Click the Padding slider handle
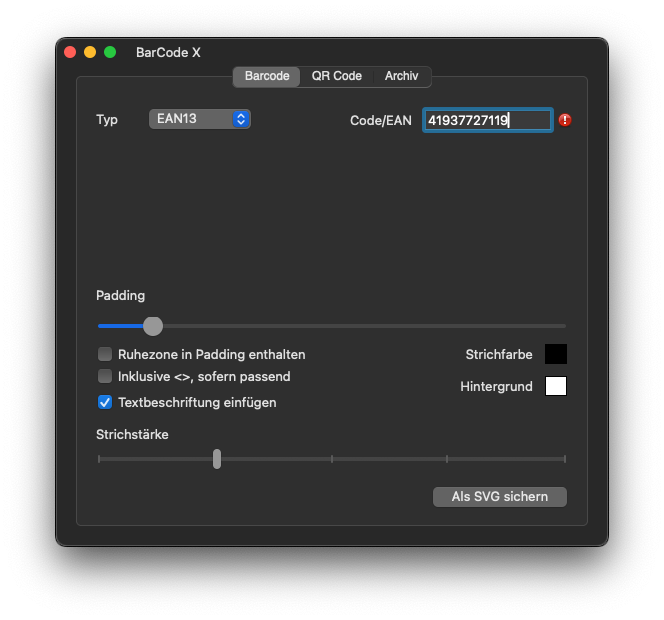The image size is (664, 620). pyautogui.click(x=153, y=326)
